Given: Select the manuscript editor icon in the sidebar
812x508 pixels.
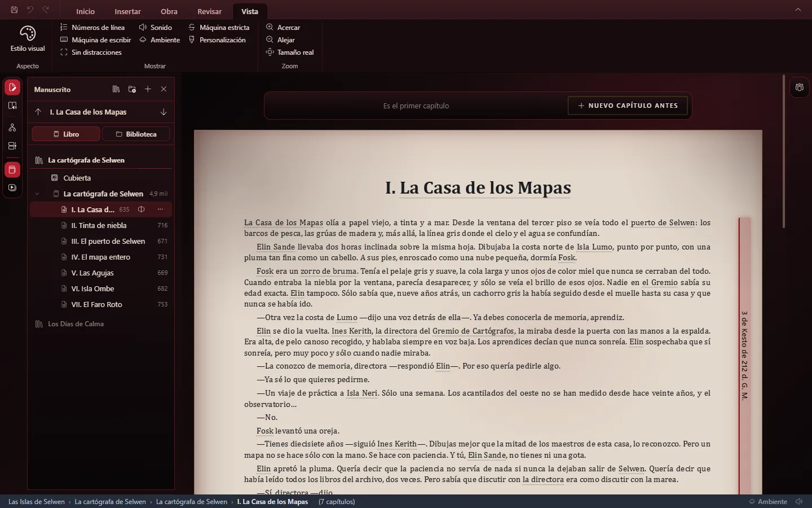Looking at the screenshot, I should [x=12, y=87].
